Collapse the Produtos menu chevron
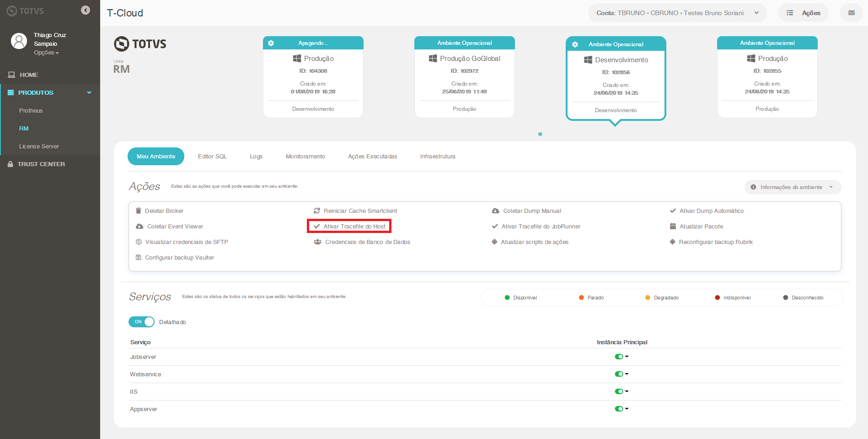 coord(89,92)
